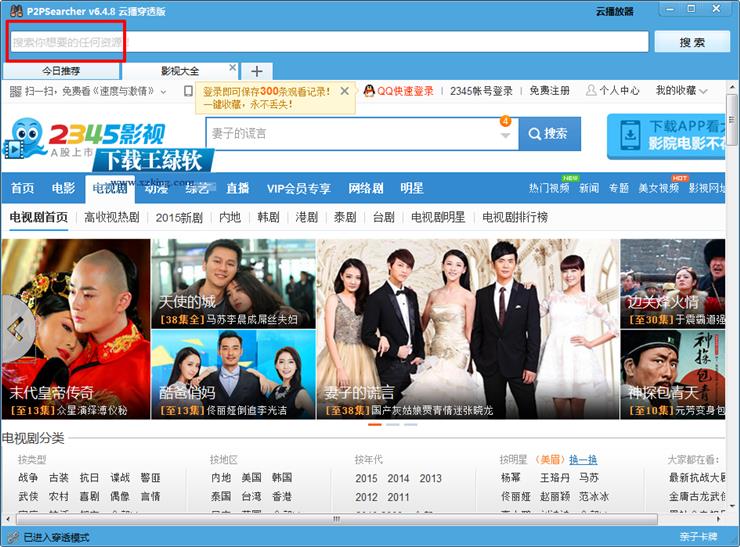This screenshot has width=740, height=547.
Task: Click the 已进入穿透模式 status icon
Action: pyautogui.click(x=13, y=537)
